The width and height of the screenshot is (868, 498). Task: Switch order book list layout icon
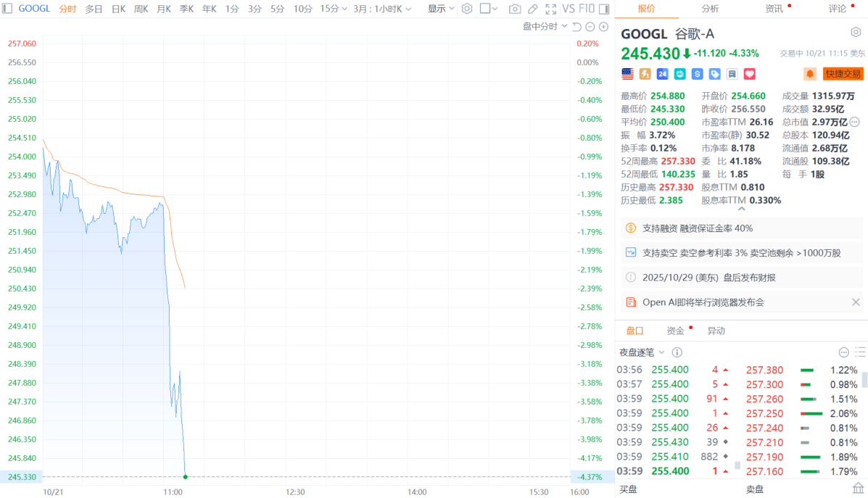tap(860, 352)
